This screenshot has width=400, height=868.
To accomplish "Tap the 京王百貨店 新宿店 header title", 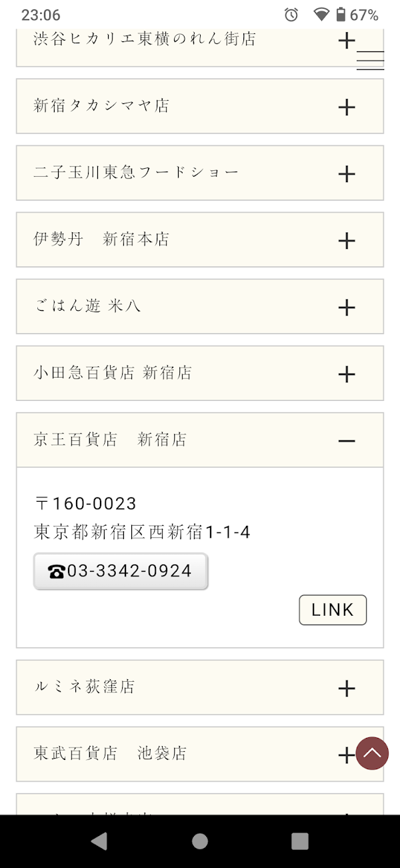I will coord(110,440).
